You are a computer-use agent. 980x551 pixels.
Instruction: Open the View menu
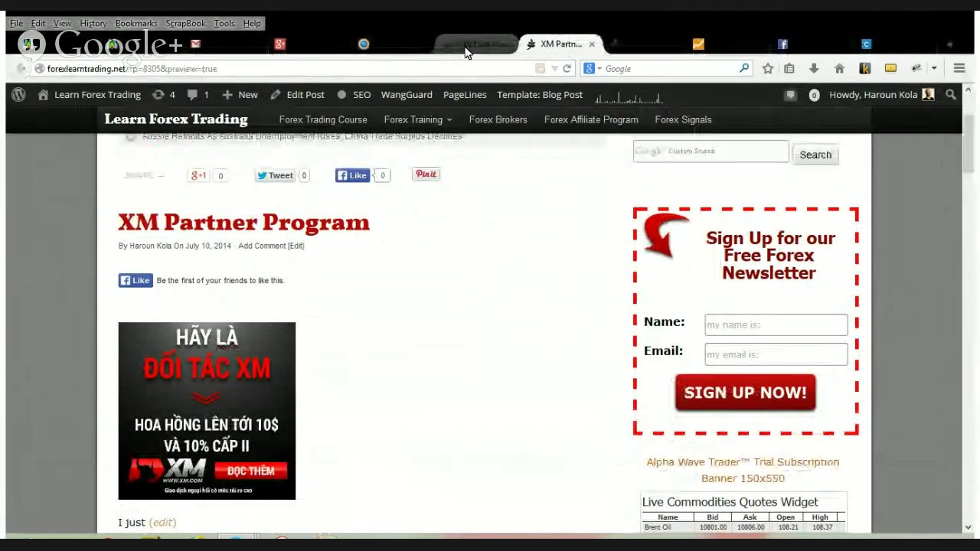pyautogui.click(x=63, y=24)
